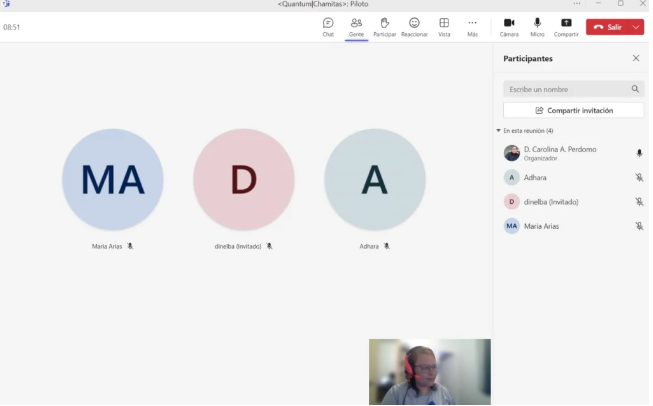Open the Chat panel
The width and height of the screenshot is (653, 406).
point(328,26)
